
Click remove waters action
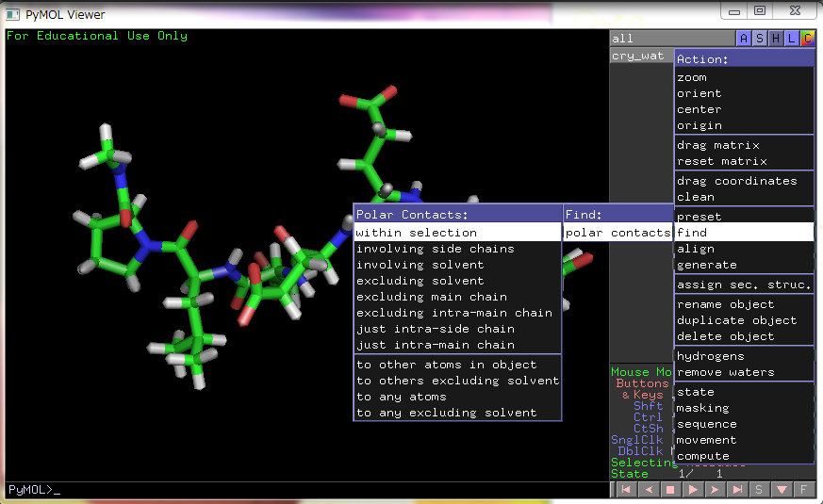pos(744,372)
